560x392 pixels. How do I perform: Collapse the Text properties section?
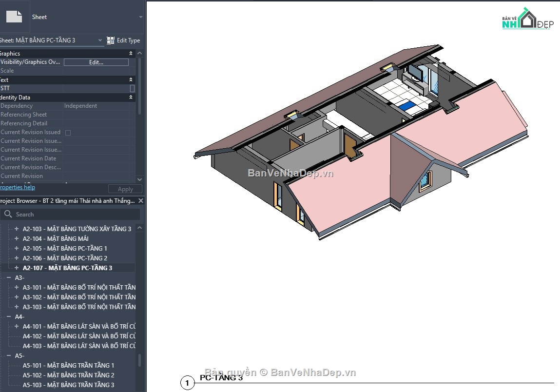click(131, 80)
